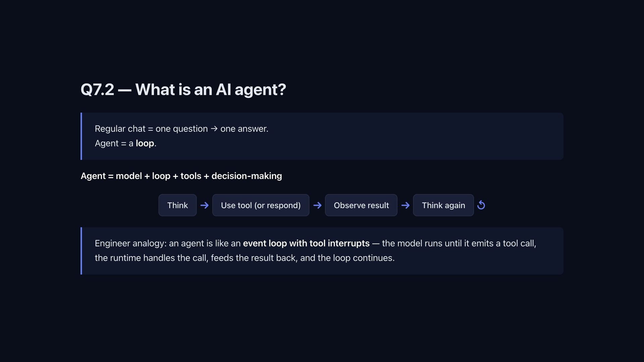Click the Agent = a loop line
Image resolution: width=644 pixels, height=362 pixels.
point(125,143)
